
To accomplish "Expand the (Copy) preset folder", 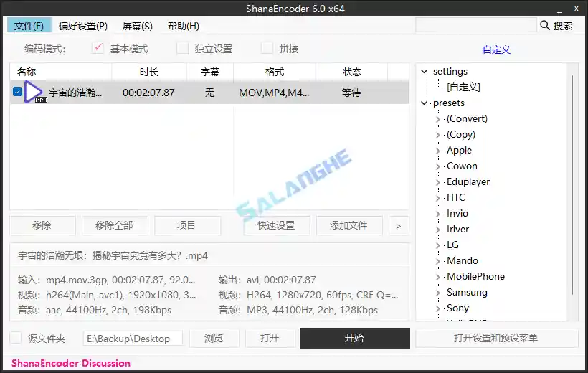I will (x=437, y=135).
